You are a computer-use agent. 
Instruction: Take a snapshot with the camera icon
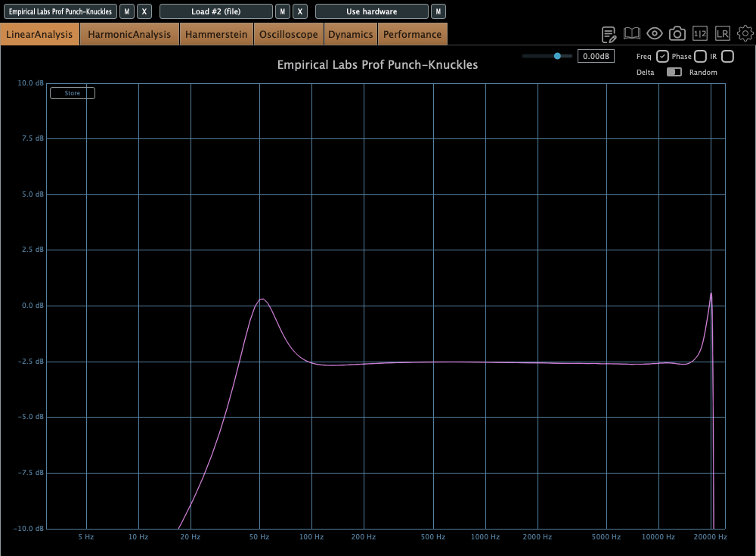coord(677,34)
